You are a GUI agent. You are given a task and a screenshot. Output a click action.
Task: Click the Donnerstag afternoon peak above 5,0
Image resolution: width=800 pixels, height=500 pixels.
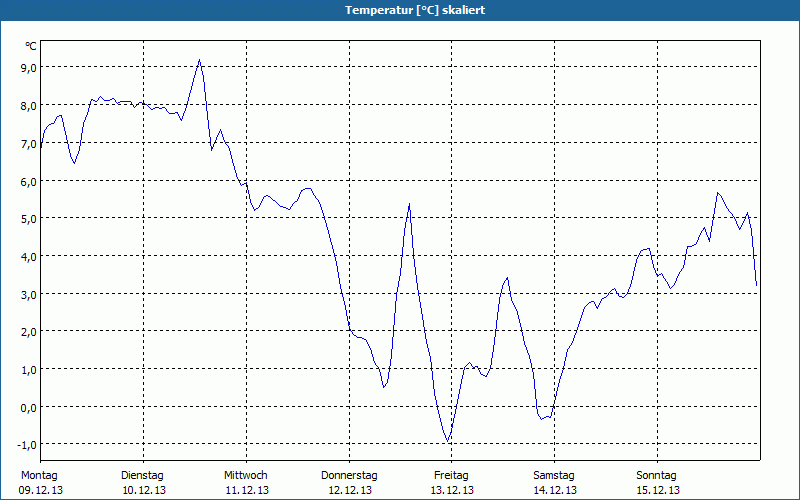[x=410, y=204]
